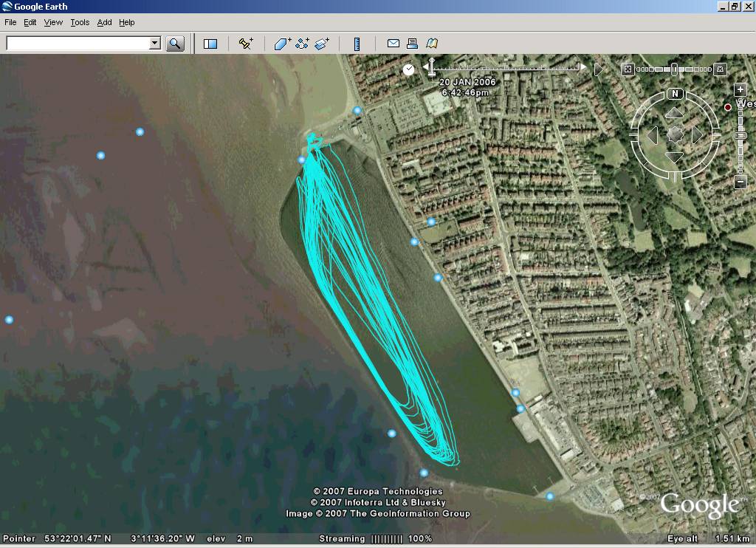
Task: Open the Add Polygon tool
Action: coord(281,44)
